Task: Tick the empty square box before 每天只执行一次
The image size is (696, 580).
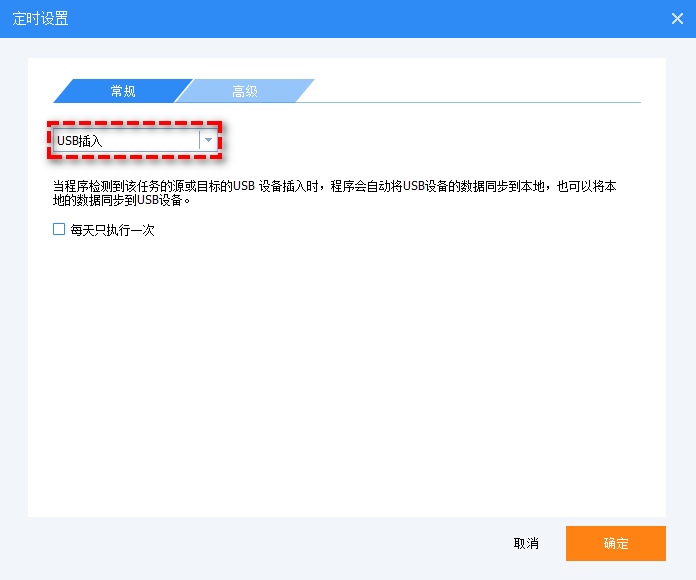Action: click(59, 229)
